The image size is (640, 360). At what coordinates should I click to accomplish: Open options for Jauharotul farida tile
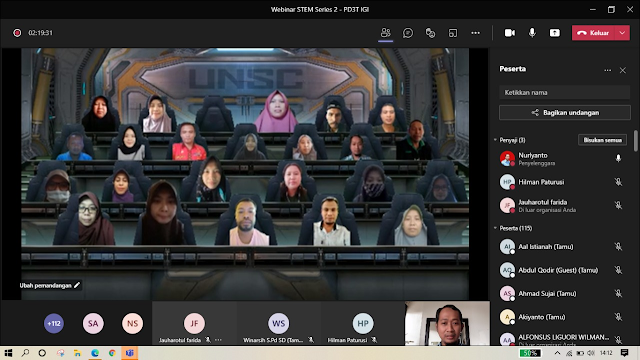218,340
